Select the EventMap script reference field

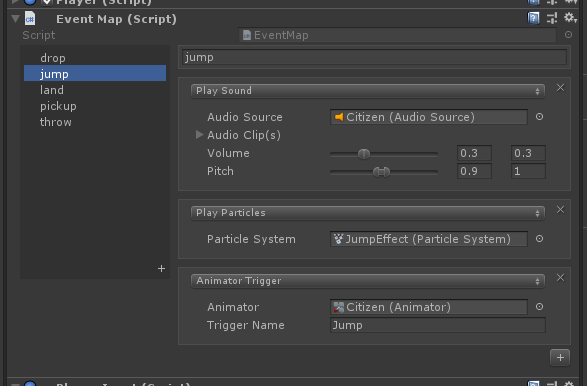point(398,35)
